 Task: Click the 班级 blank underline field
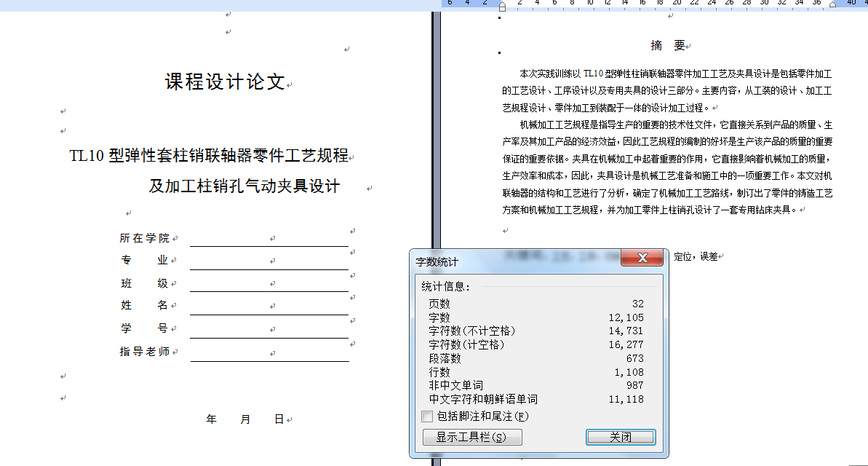click(x=269, y=284)
